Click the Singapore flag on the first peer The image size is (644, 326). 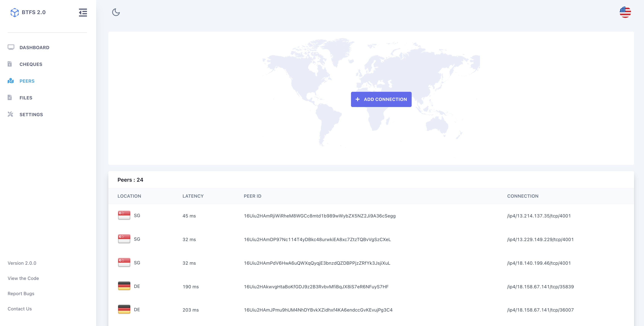coord(124,215)
